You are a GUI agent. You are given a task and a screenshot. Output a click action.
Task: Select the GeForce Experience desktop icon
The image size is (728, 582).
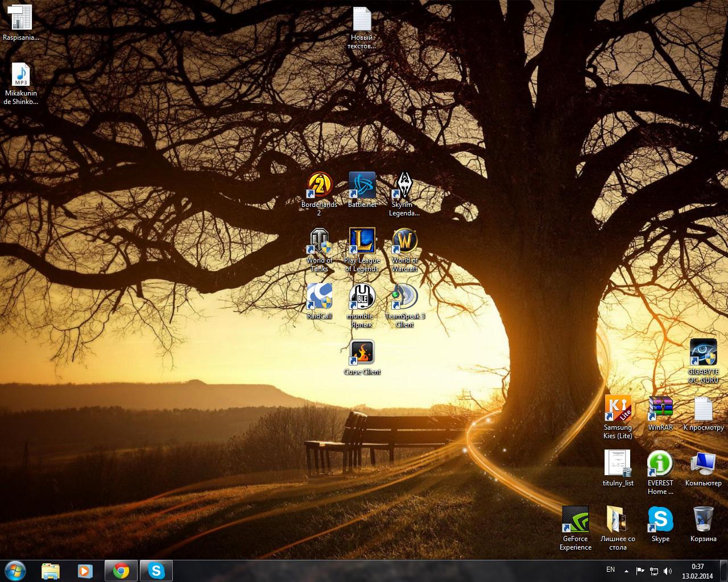[x=576, y=519]
